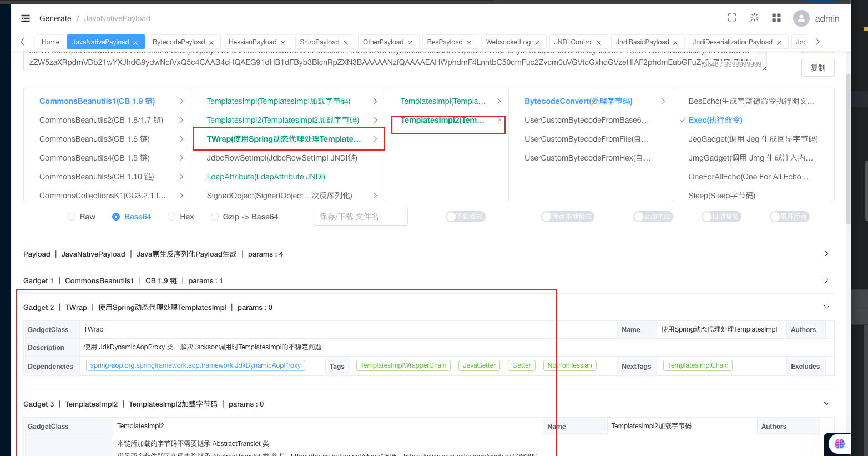Toggle the hamburger sidebar menu icon
This screenshot has width=868, height=456.
[26, 18]
